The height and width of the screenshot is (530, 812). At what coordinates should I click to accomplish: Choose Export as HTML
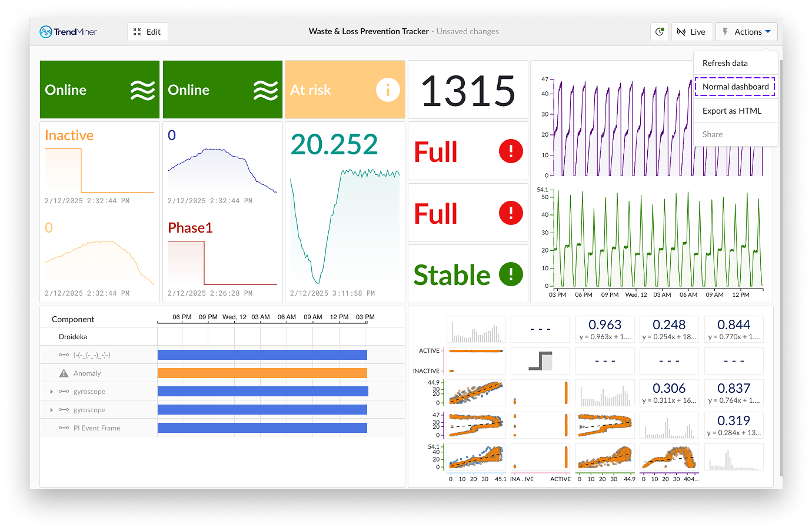(731, 110)
